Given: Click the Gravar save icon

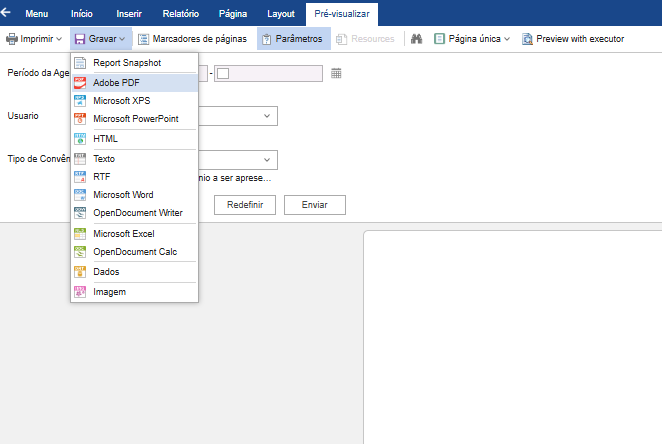Looking at the screenshot, I should (x=80, y=39).
